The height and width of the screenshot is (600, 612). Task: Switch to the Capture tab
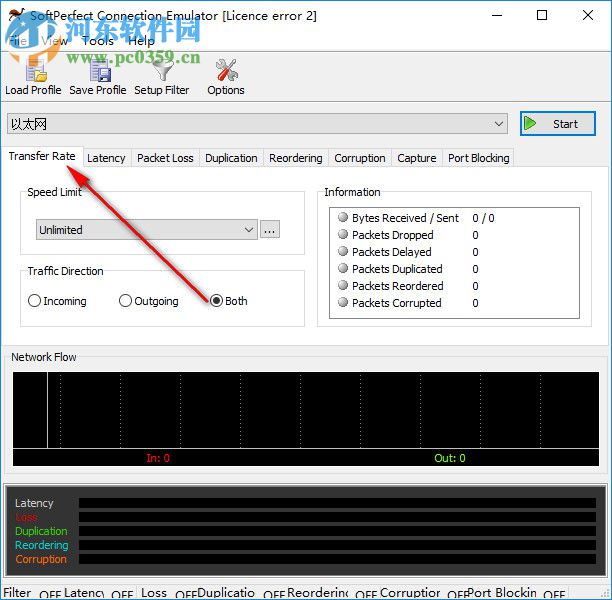click(417, 158)
